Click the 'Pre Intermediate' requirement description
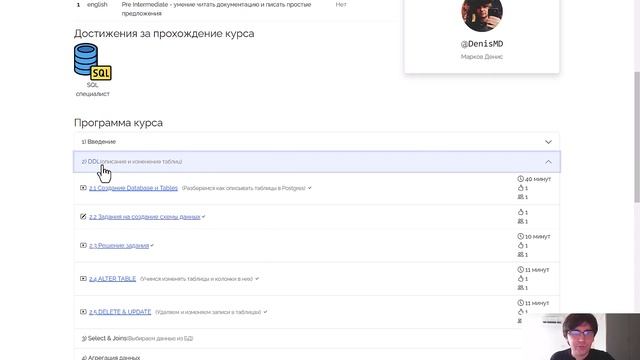The width and height of the screenshot is (640, 360). pyautogui.click(x=216, y=9)
